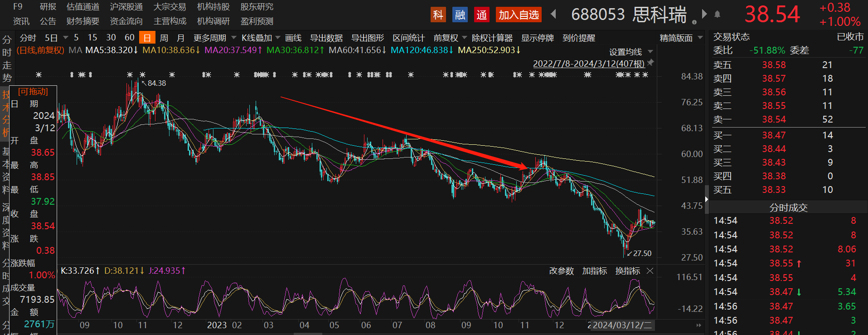
Task: Open the 公告 menu item
Action: [48, 21]
